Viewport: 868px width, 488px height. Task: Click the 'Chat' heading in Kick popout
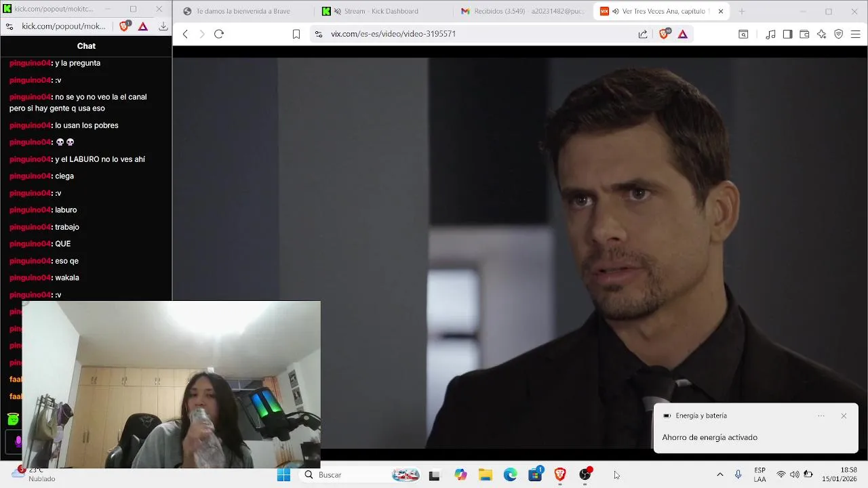pyautogui.click(x=86, y=46)
